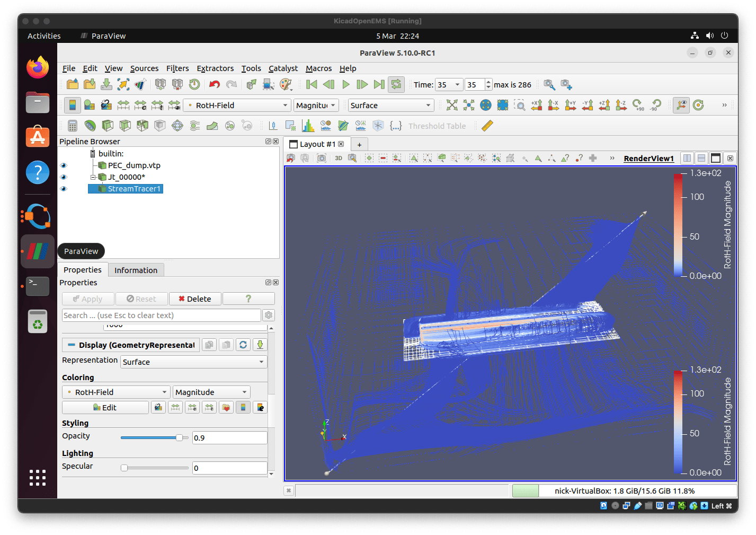Apply the Contour filter icon
Screen dimensions: 756x535
(x=90, y=126)
